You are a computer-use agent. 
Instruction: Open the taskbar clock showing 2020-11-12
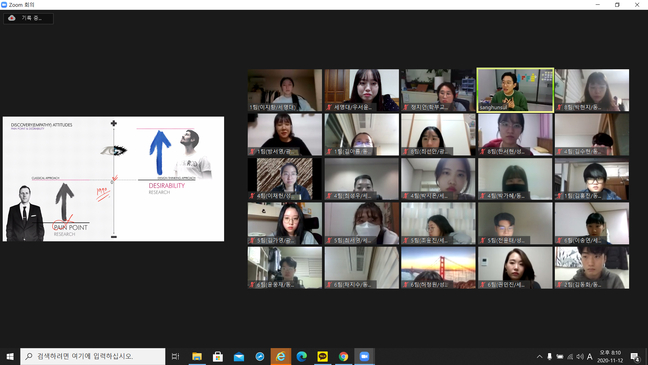(x=610, y=356)
